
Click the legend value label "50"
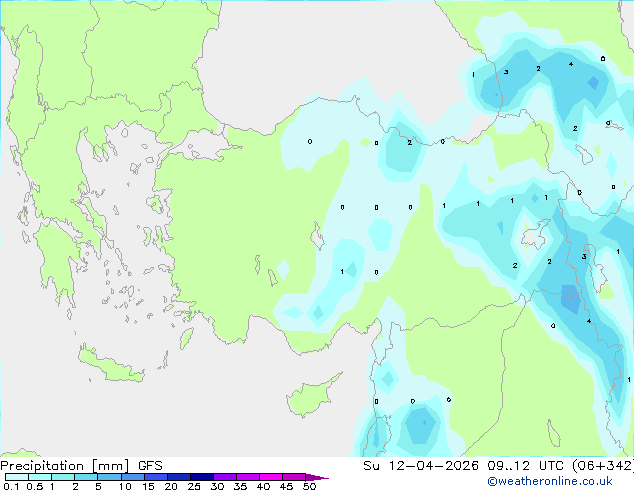coord(309,486)
